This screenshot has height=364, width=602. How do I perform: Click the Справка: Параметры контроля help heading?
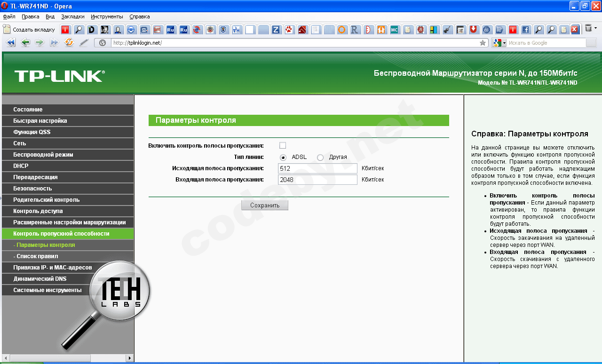[x=530, y=134]
